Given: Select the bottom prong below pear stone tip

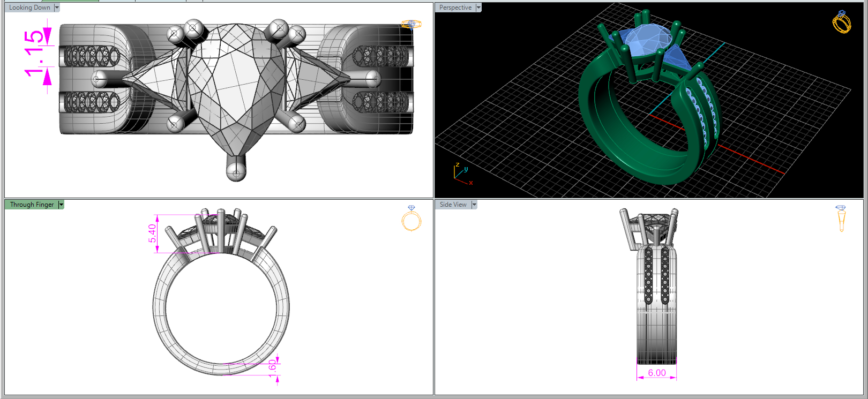Looking at the screenshot, I should point(236,168).
